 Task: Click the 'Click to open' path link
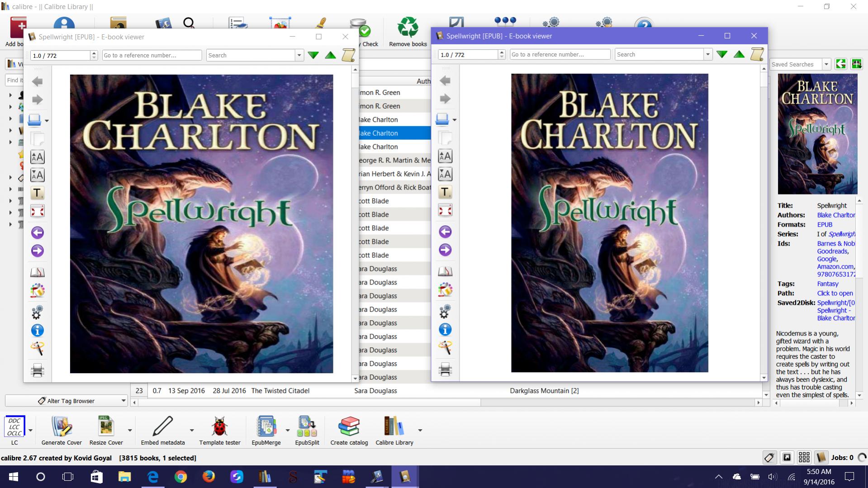tap(835, 294)
